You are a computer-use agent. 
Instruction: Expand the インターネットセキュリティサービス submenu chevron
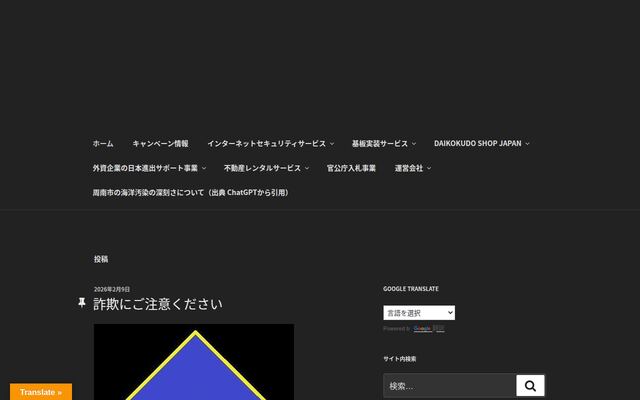click(332, 144)
